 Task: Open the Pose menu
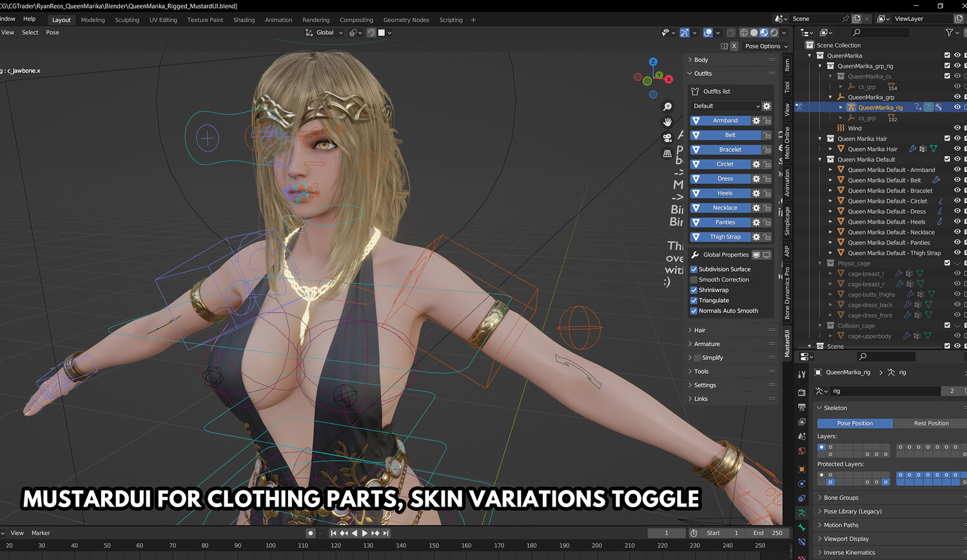coord(52,32)
